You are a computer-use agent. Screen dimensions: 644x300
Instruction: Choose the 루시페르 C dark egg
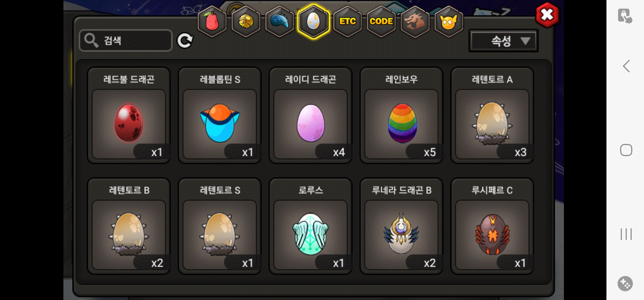point(492,226)
